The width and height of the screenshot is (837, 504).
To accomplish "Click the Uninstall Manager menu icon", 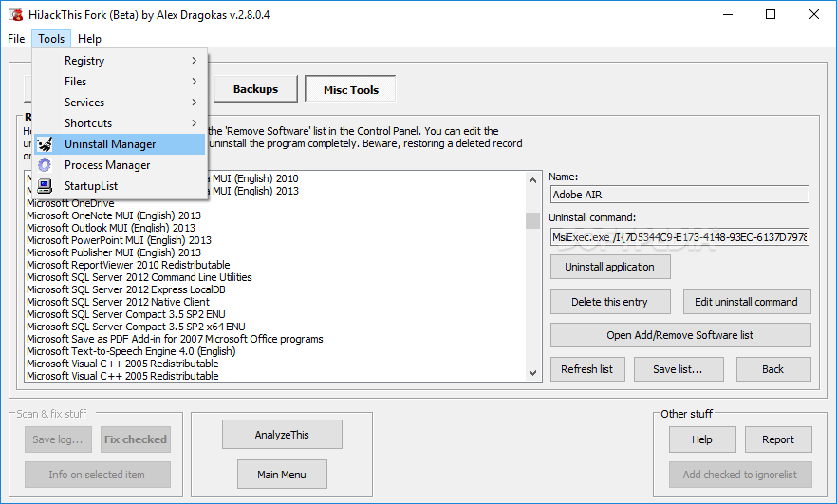I will 45,144.
